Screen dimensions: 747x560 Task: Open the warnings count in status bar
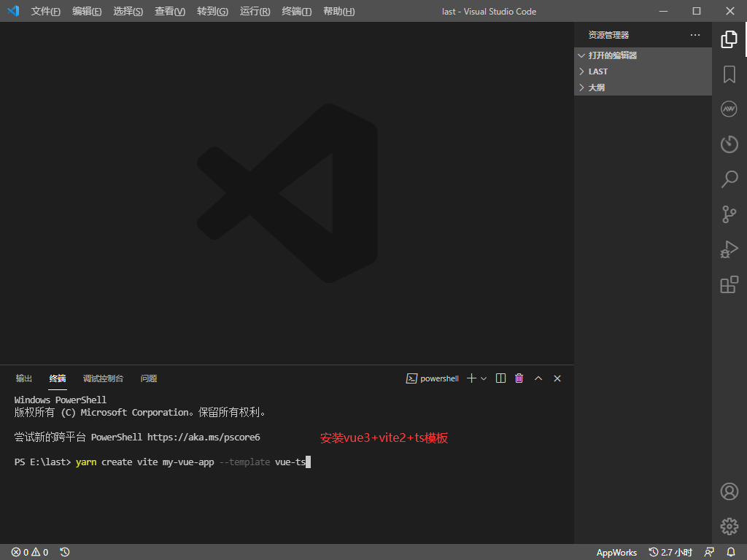40,552
